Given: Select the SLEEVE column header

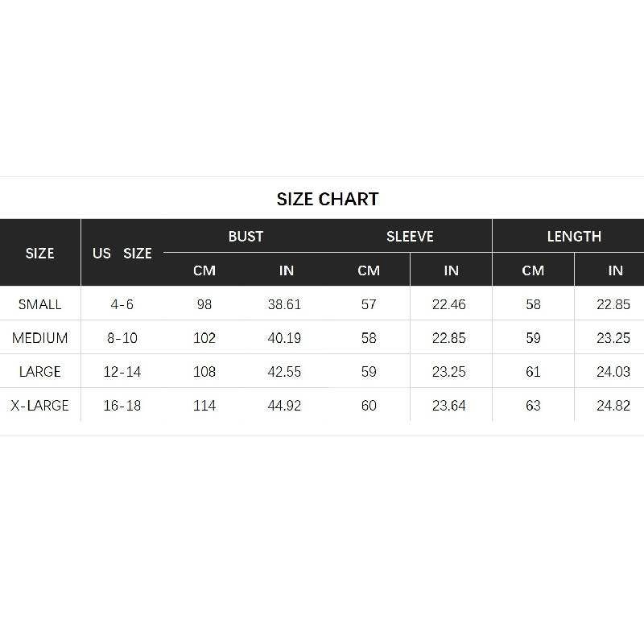Looking at the screenshot, I should click(410, 236).
